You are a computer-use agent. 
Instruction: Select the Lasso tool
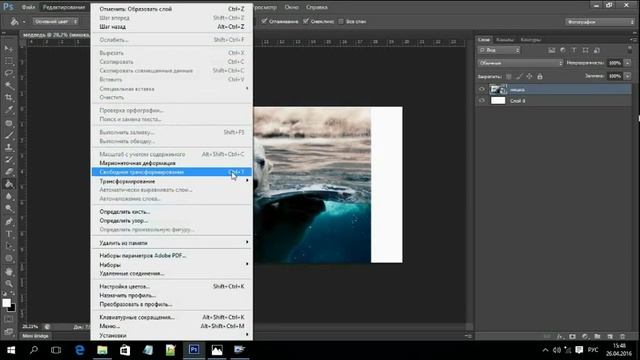[x=9, y=73]
